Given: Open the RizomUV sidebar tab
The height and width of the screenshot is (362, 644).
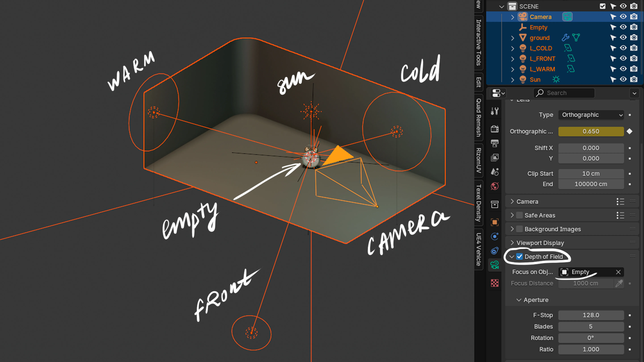Looking at the screenshot, I should pos(479,160).
